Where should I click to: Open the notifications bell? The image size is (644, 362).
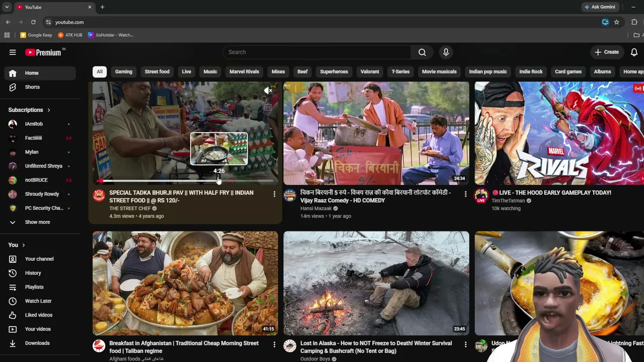coord(634,52)
